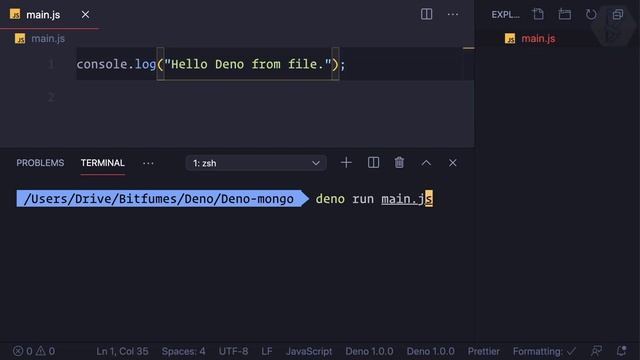Open the notifications bell icon

(621, 351)
